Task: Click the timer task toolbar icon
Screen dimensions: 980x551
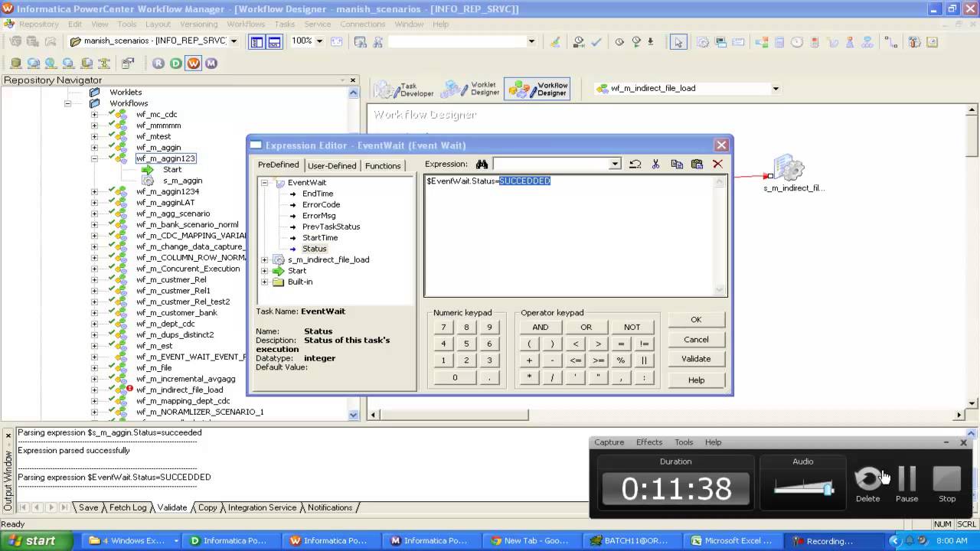Action: [x=797, y=42]
